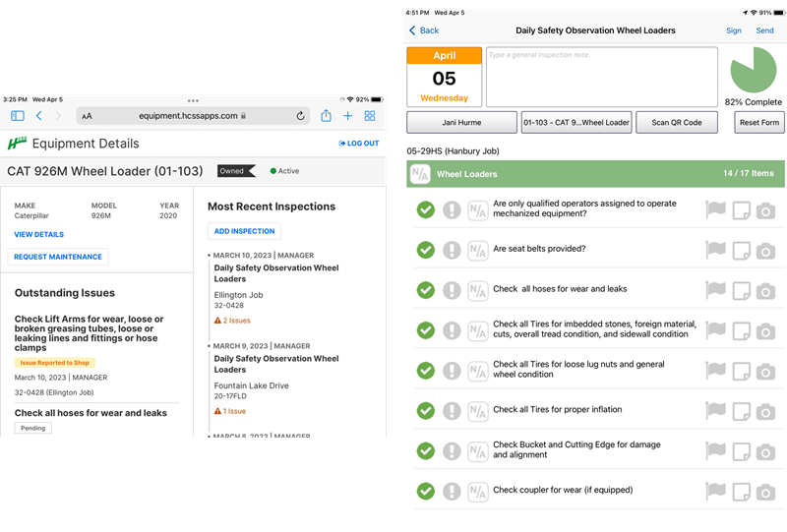
Task: Flag the tires imbedded stones item
Action: point(715,330)
